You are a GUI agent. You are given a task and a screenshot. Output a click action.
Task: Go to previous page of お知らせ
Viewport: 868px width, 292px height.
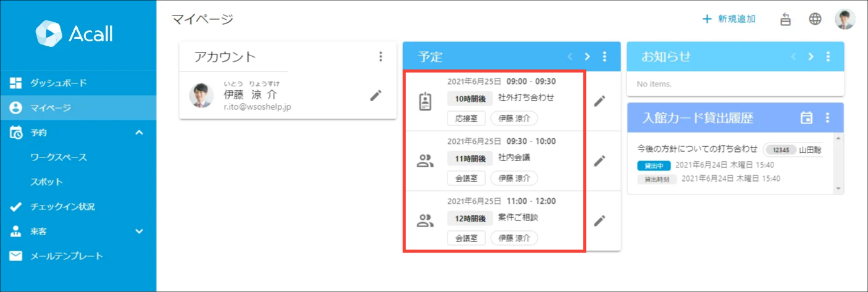coord(793,57)
